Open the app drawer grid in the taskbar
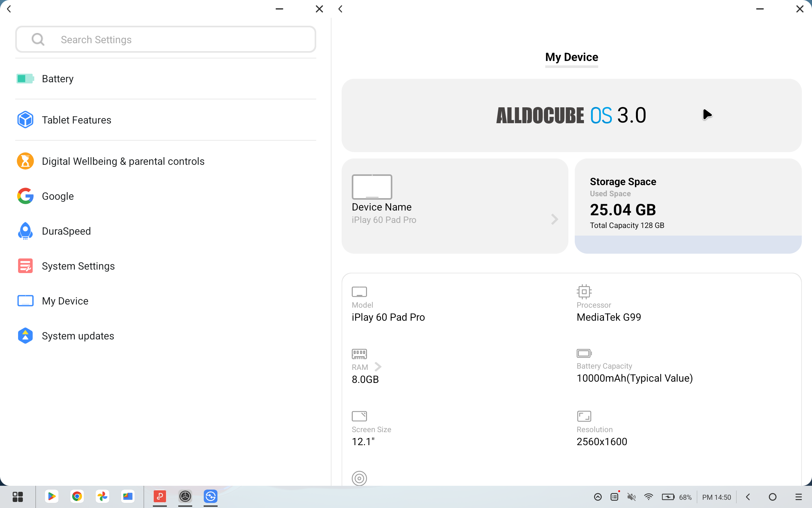Viewport: 812px width, 508px height. coord(17,497)
